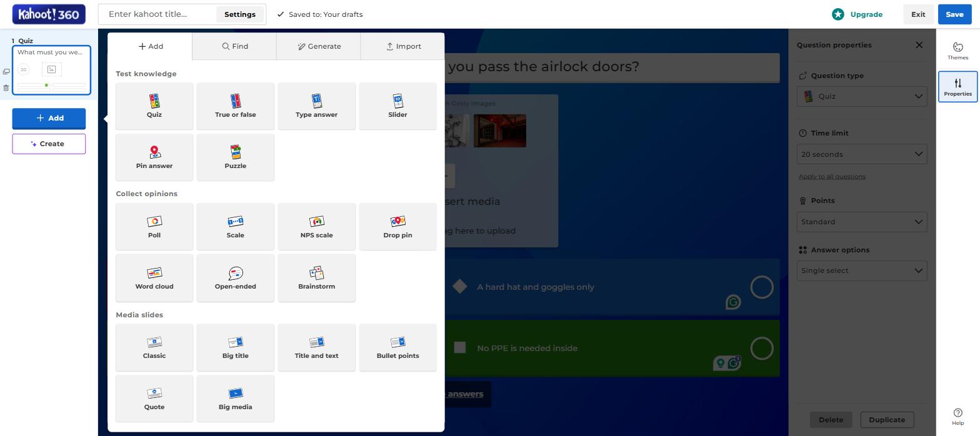The height and width of the screenshot is (436, 980).
Task: Open the Time limit dropdown
Action: 862,154
